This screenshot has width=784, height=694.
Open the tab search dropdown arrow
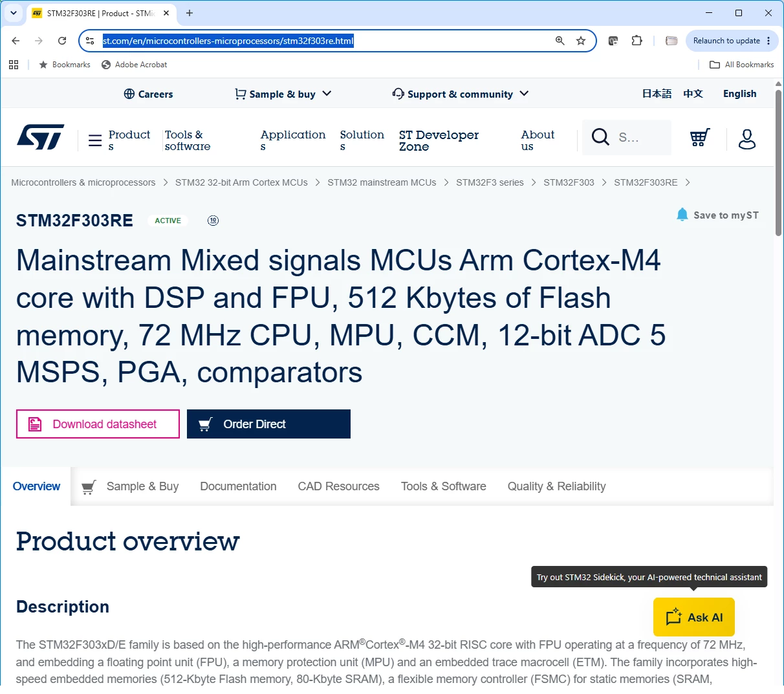tap(14, 13)
